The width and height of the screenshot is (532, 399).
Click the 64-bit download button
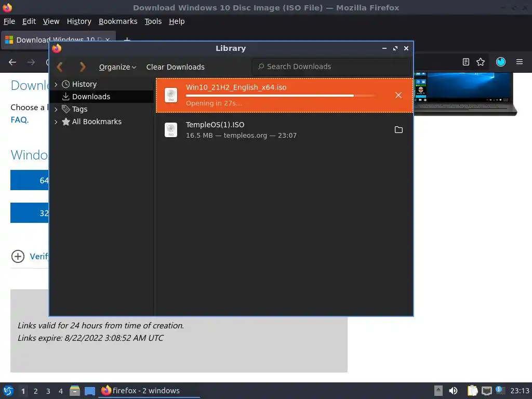point(30,180)
